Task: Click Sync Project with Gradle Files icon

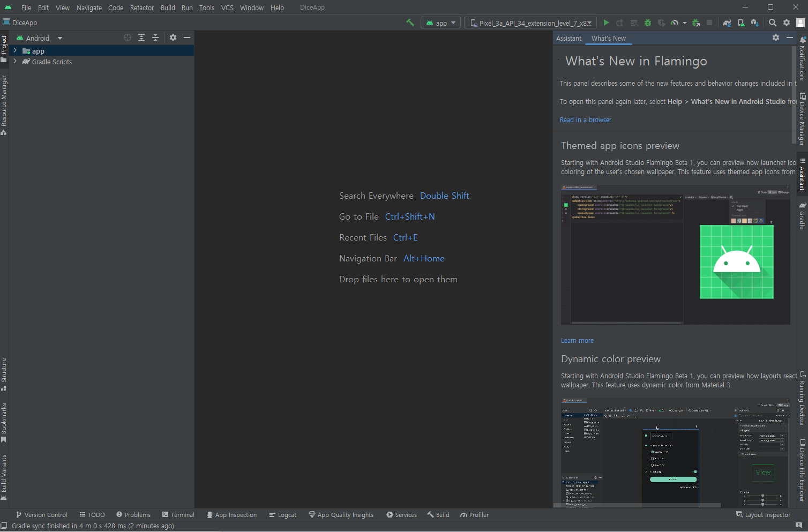Action: [x=727, y=23]
